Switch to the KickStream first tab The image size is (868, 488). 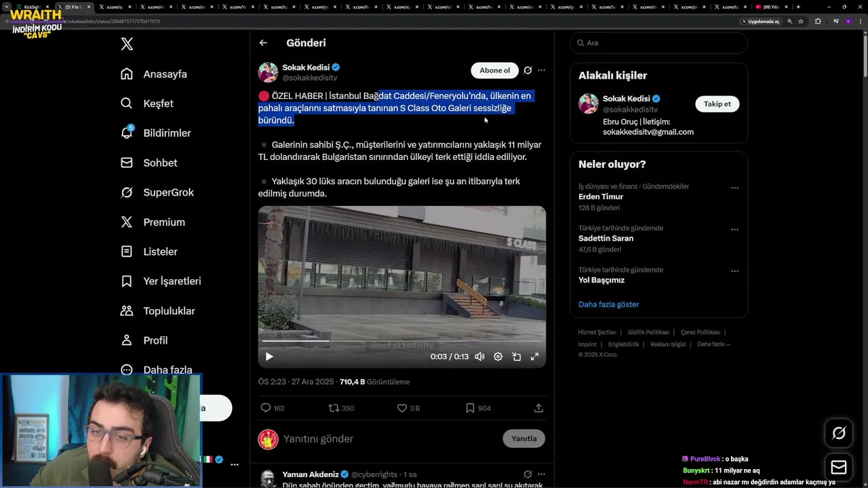33,7
